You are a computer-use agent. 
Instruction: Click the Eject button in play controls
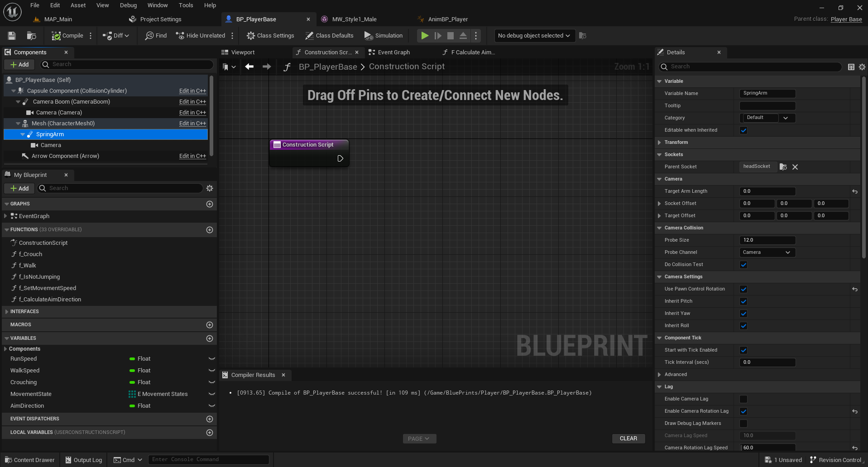coord(463,36)
